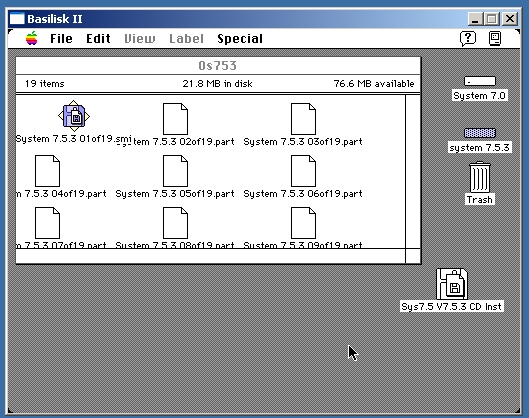Click the Os753 window title bar
Image resolution: width=529 pixels, height=418 pixels.
[218, 65]
